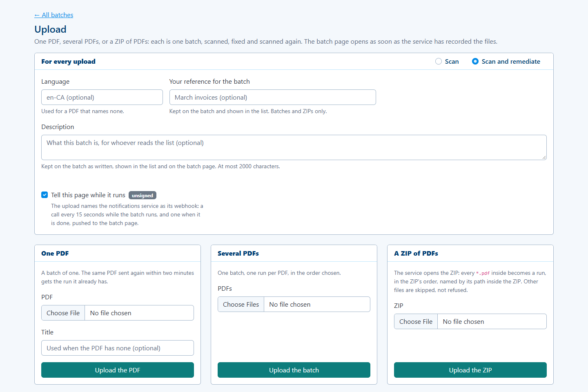The height and width of the screenshot is (392, 588).
Task: Select the Scan radio option
Action: 439,61
